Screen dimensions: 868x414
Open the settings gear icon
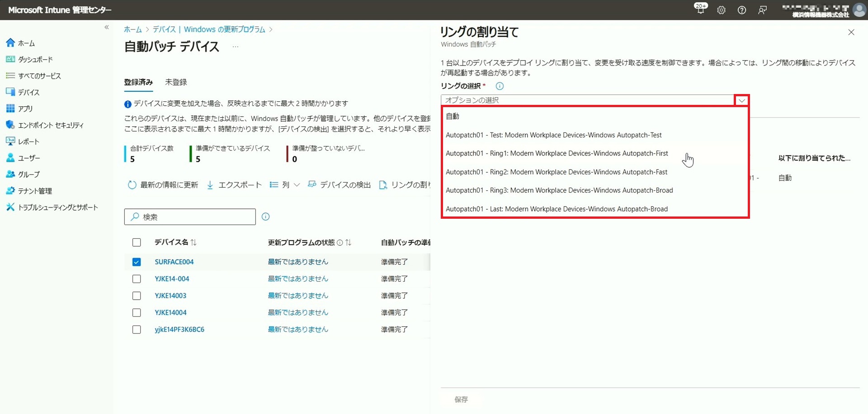722,10
